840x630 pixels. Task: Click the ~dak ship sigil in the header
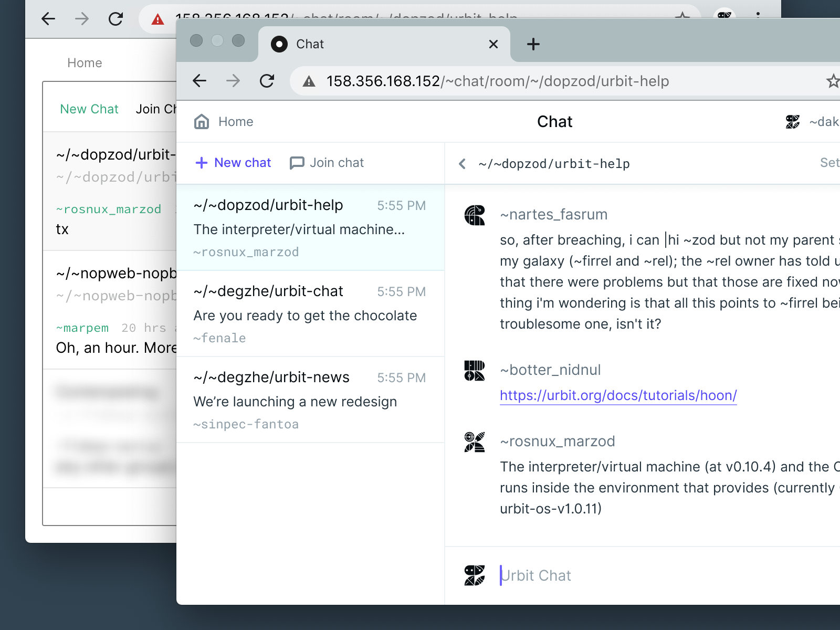pyautogui.click(x=793, y=122)
